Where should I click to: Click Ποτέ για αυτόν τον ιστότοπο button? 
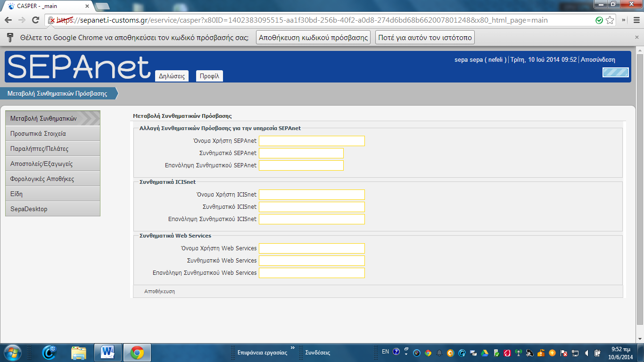click(x=425, y=37)
